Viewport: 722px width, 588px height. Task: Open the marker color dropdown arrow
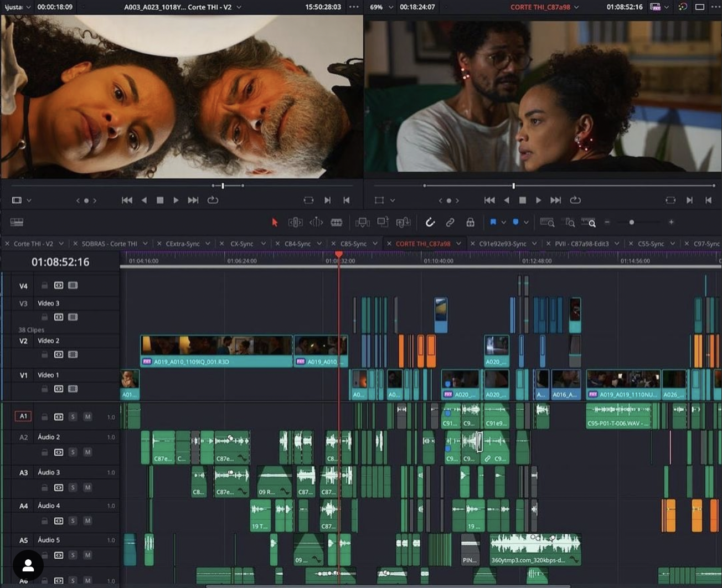pos(526,222)
